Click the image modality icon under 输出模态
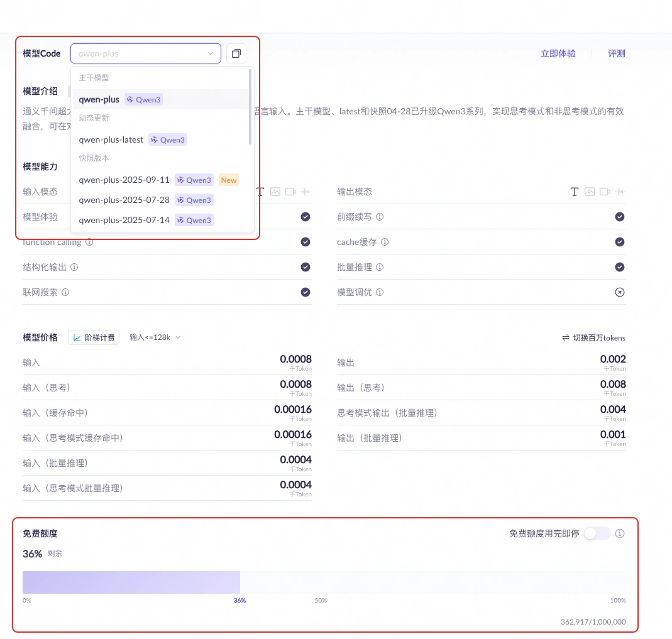This screenshot has width=672, height=639. [590, 192]
